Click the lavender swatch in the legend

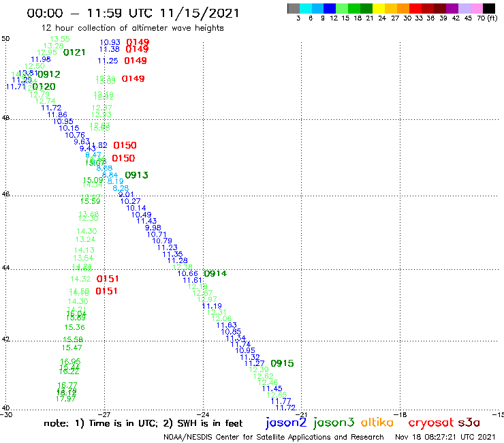(464, 8)
